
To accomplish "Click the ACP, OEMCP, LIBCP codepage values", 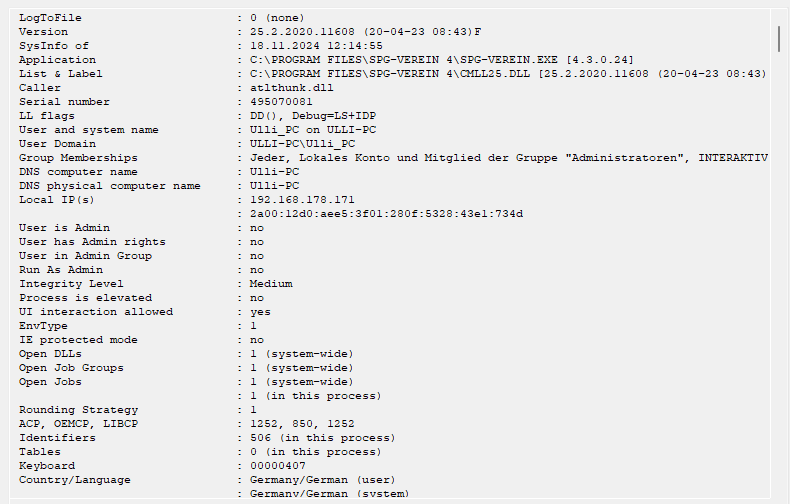I will point(302,424).
